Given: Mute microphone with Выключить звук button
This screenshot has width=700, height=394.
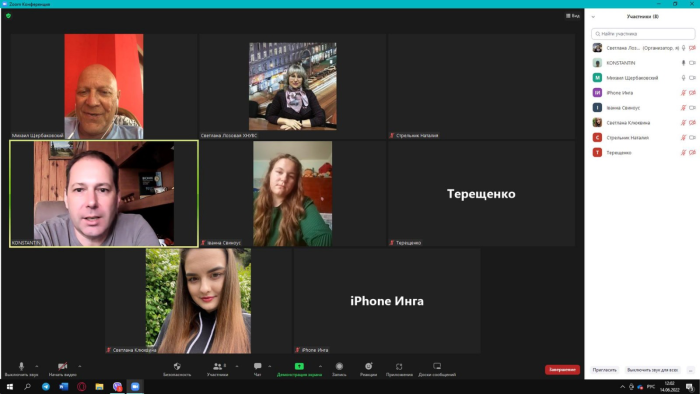Looking at the screenshot, I should coord(21,369).
